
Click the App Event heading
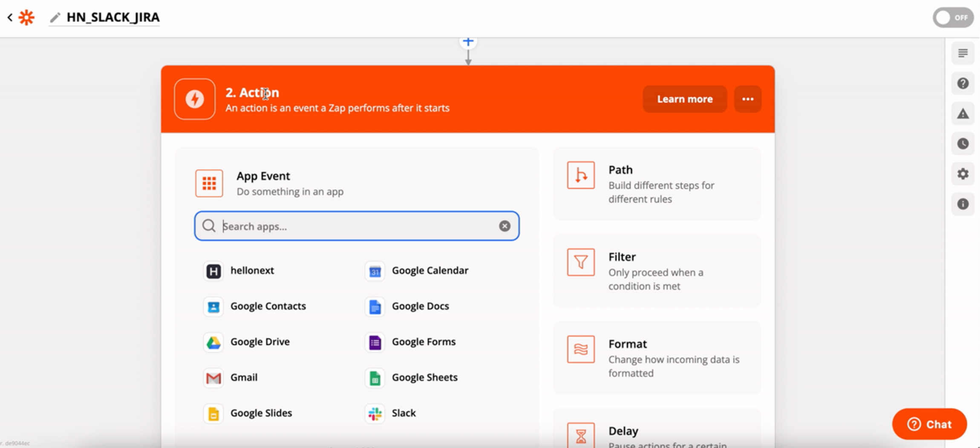point(263,176)
